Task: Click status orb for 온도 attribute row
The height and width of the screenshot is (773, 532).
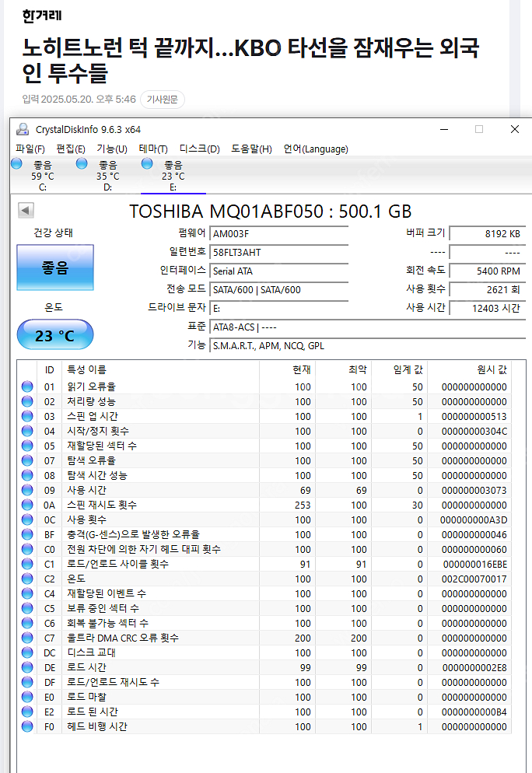Action: coord(27,579)
